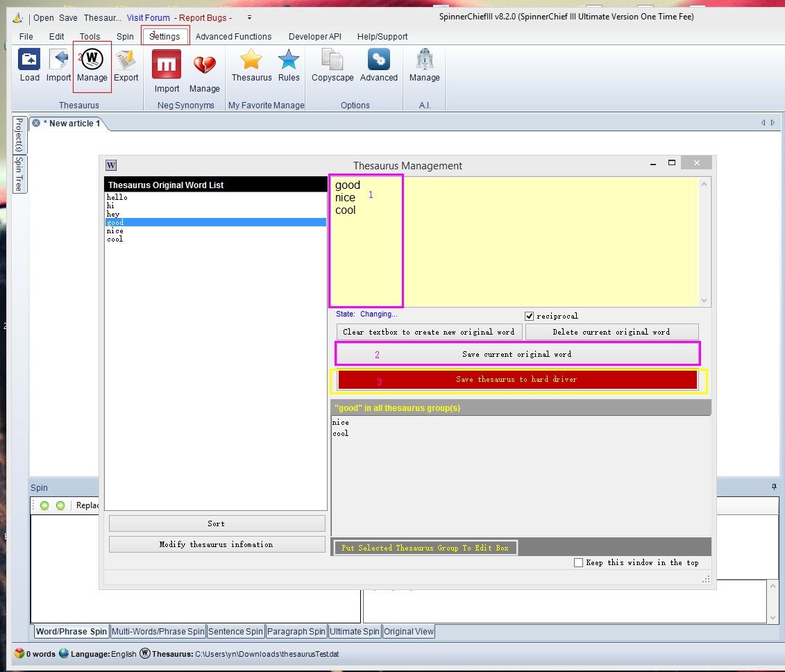Close the New article 1 tab

pos(36,124)
